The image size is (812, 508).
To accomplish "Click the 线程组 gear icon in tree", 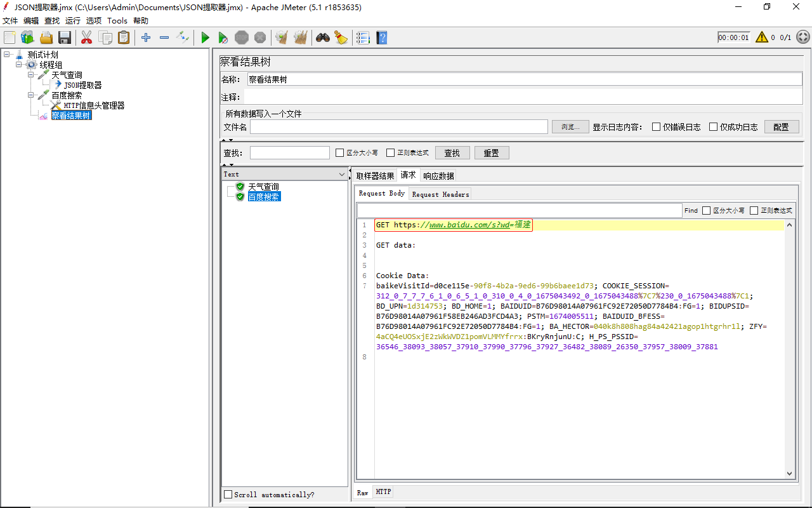I will coord(32,65).
